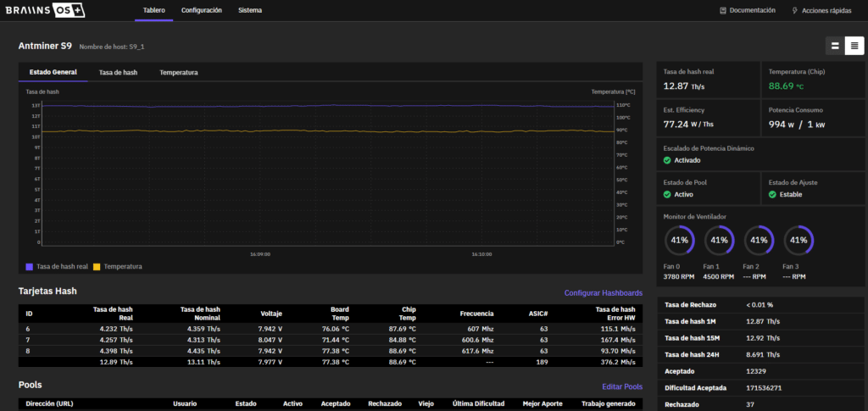Click the Fan 3 gauge circle
Image resolution: width=868 pixels, height=411 pixels.
(798, 240)
